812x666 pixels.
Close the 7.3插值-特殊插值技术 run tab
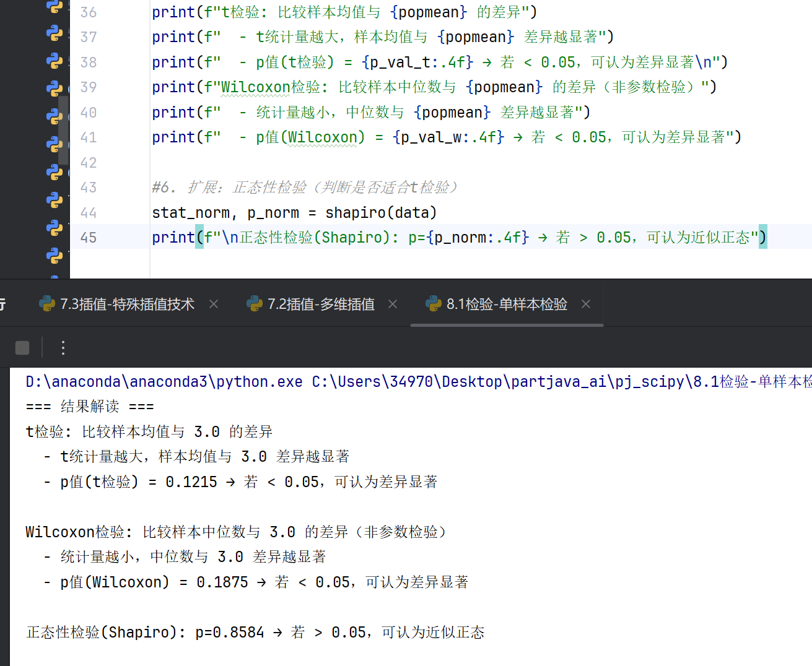coord(214,304)
